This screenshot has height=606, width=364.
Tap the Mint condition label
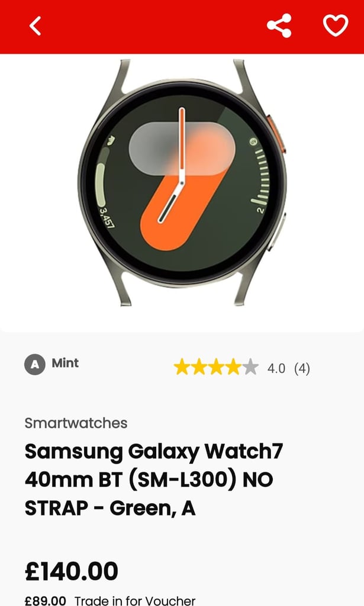point(65,363)
